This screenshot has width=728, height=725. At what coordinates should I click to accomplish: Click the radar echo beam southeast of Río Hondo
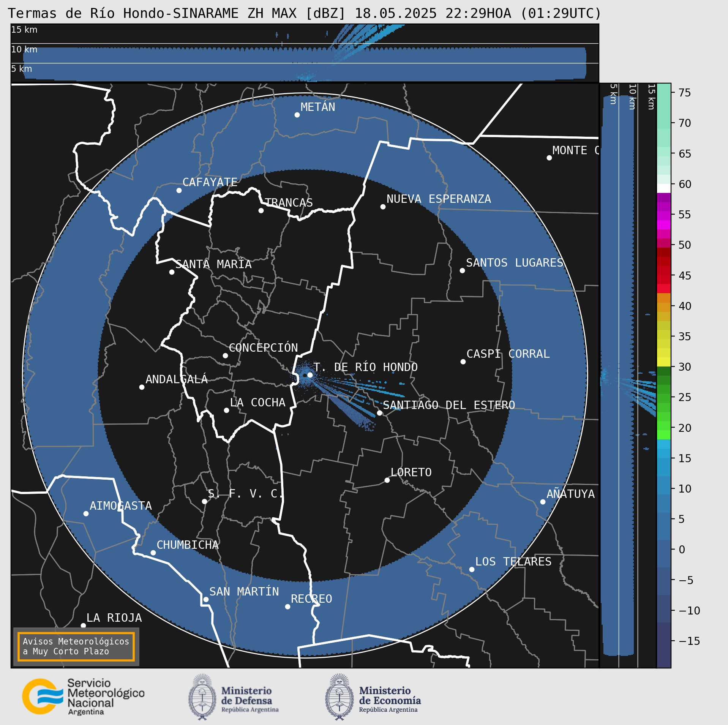346,408
